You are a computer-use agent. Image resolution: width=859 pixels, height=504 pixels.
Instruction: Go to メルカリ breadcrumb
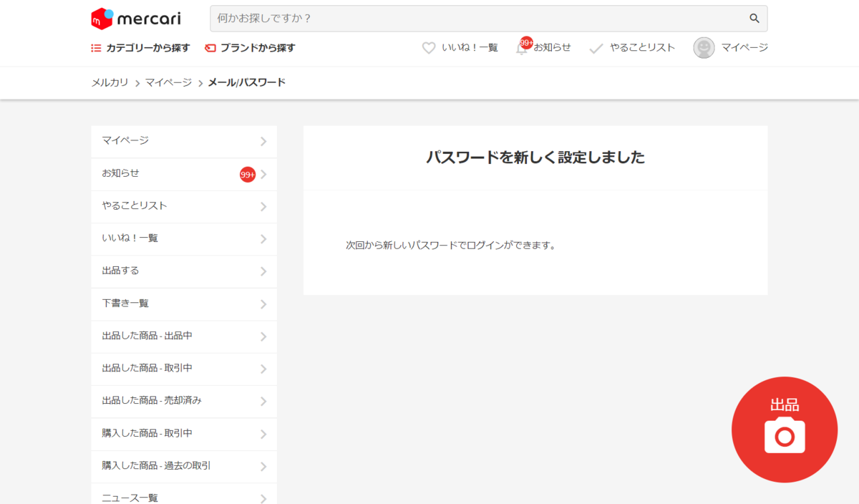pos(110,82)
